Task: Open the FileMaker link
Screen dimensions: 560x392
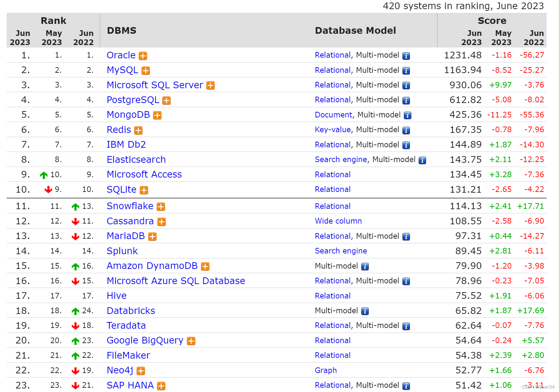Action: click(128, 355)
